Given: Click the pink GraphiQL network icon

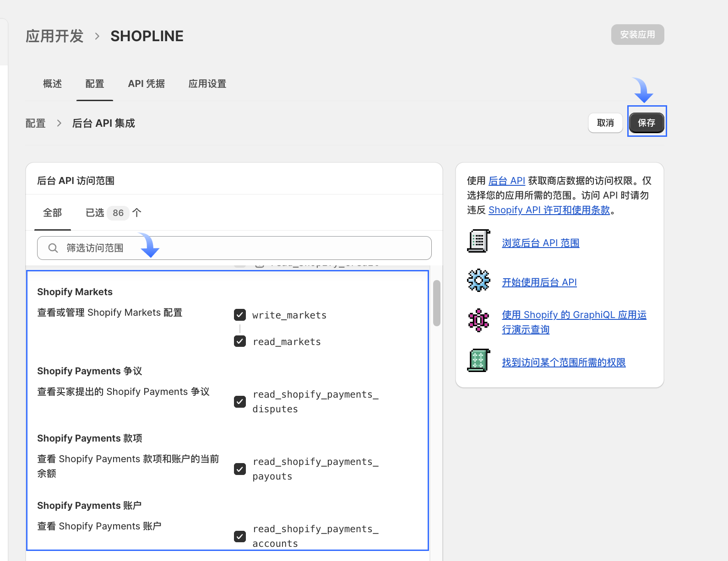Looking at the screenshot, I should (478, 320).
